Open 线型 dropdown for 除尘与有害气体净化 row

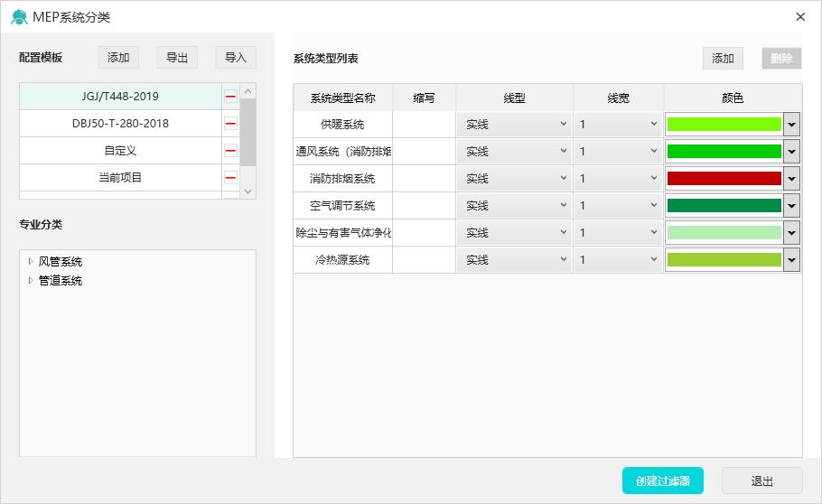coord(514,232)
